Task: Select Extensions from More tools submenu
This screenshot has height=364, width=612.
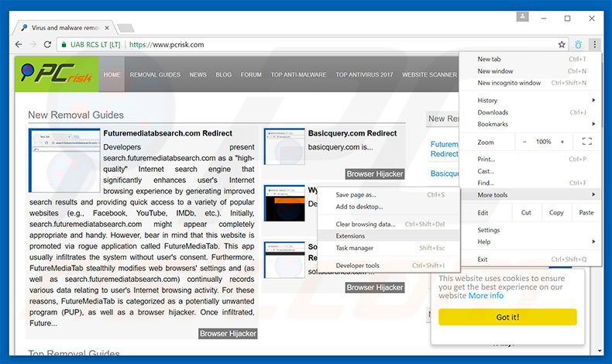Action: tap(350, 235)
